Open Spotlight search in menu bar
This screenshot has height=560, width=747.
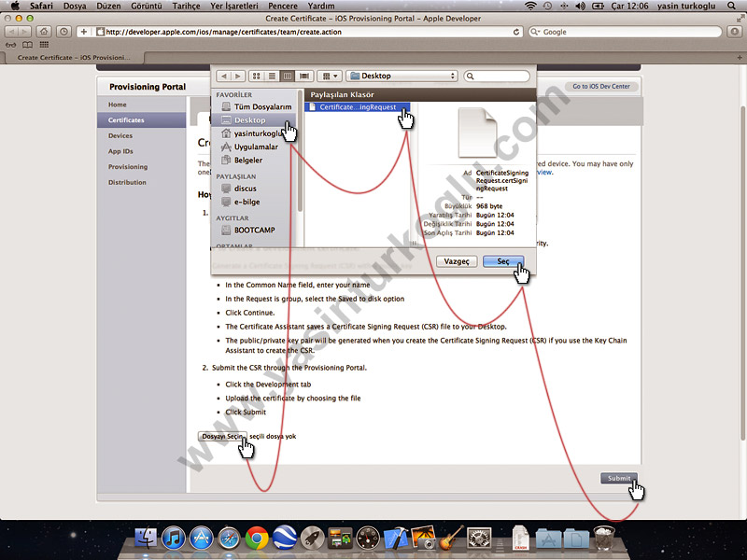(x=732, y=6)
